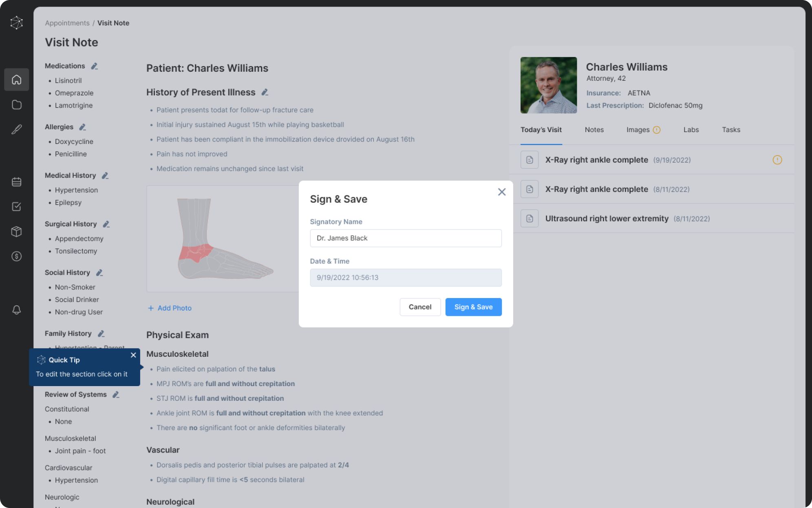Open the calendar icon in the sidebar
Screen dimensions: 812x508
(16, 182)
